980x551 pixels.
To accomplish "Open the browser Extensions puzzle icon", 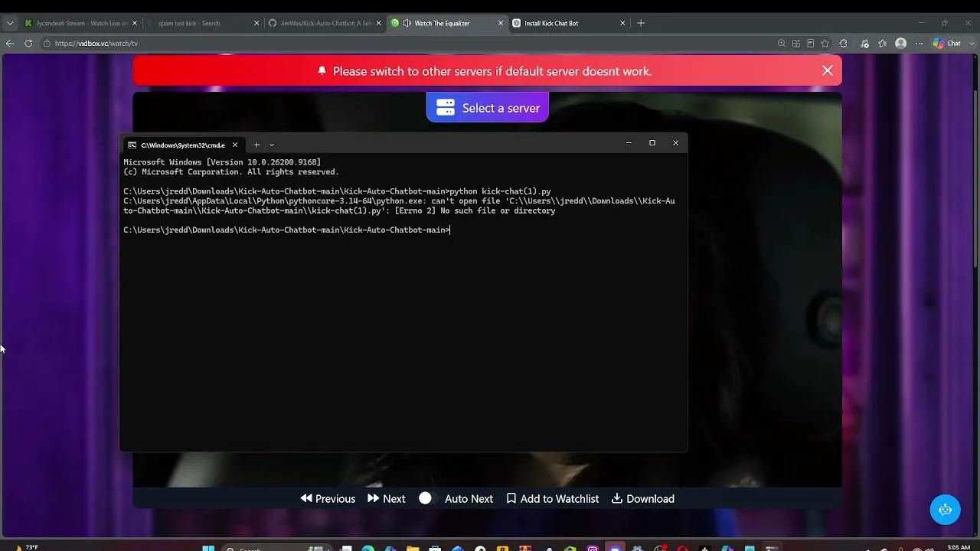I will tap(844, 44).
